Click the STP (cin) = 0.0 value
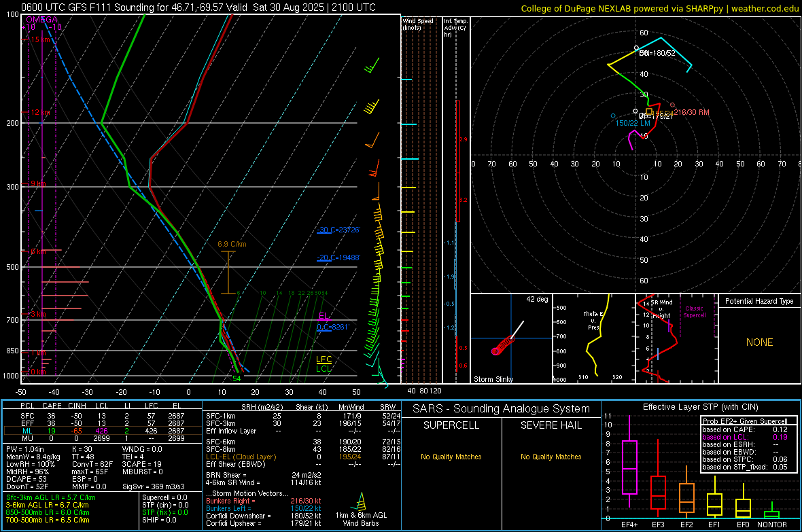Screen dimensions: 802x532 point(164,505)
